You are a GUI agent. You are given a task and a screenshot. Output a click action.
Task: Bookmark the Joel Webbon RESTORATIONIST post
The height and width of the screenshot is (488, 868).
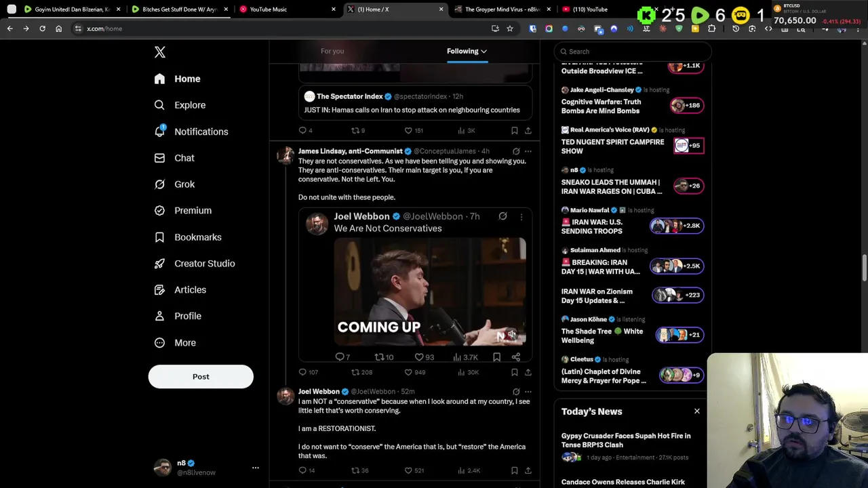(514, 470)
